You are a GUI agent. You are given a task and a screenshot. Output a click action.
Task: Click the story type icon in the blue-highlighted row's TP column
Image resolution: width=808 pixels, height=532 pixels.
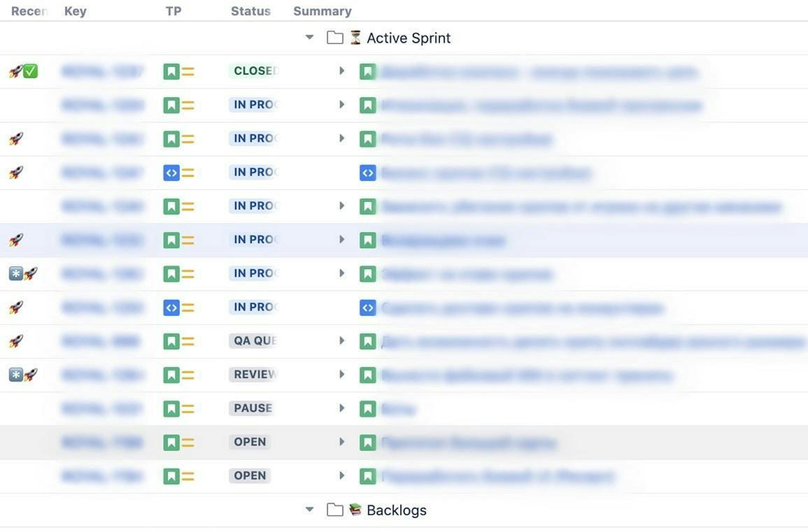click(x=171, y=240)
